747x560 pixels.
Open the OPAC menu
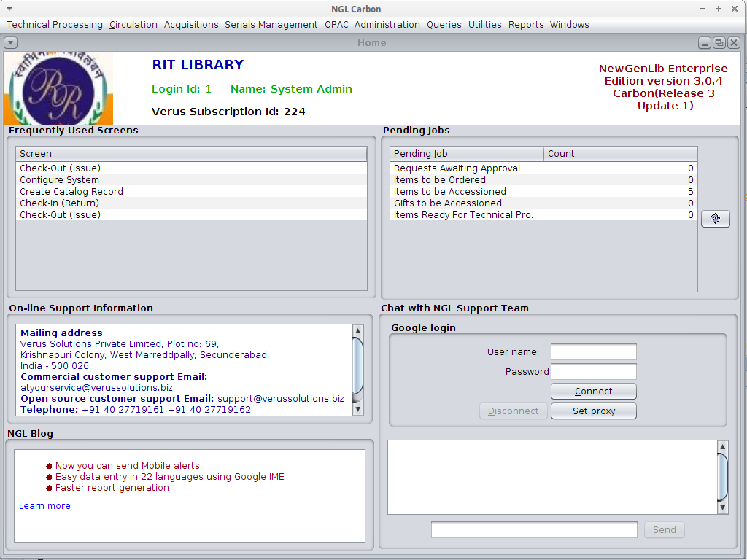pos(336,24)
